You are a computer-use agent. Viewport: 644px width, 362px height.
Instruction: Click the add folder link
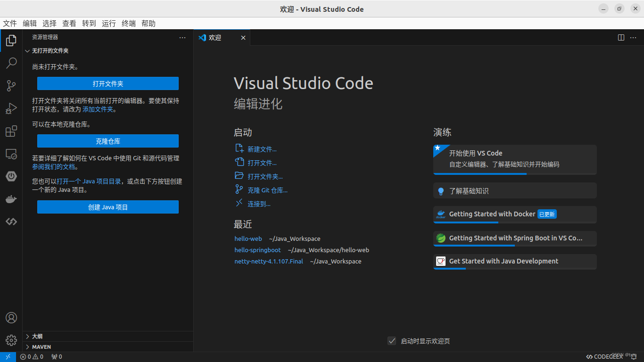click(x=98, y=109)
